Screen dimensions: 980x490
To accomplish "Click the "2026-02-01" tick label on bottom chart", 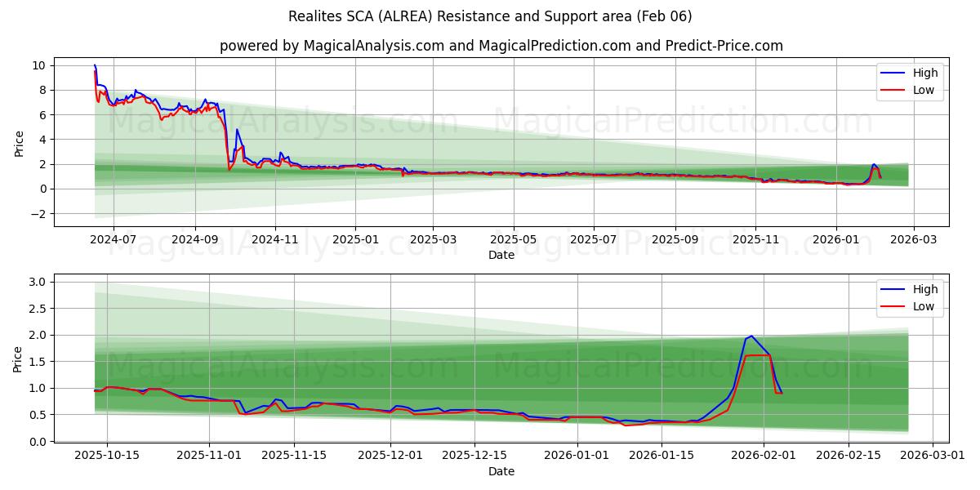I will tap(764, 456).
